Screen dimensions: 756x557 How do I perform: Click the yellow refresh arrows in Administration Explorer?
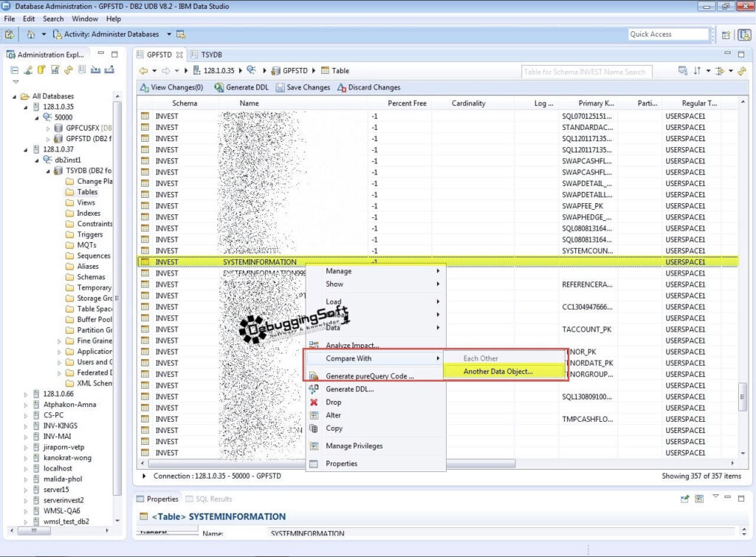coord(69,70)
